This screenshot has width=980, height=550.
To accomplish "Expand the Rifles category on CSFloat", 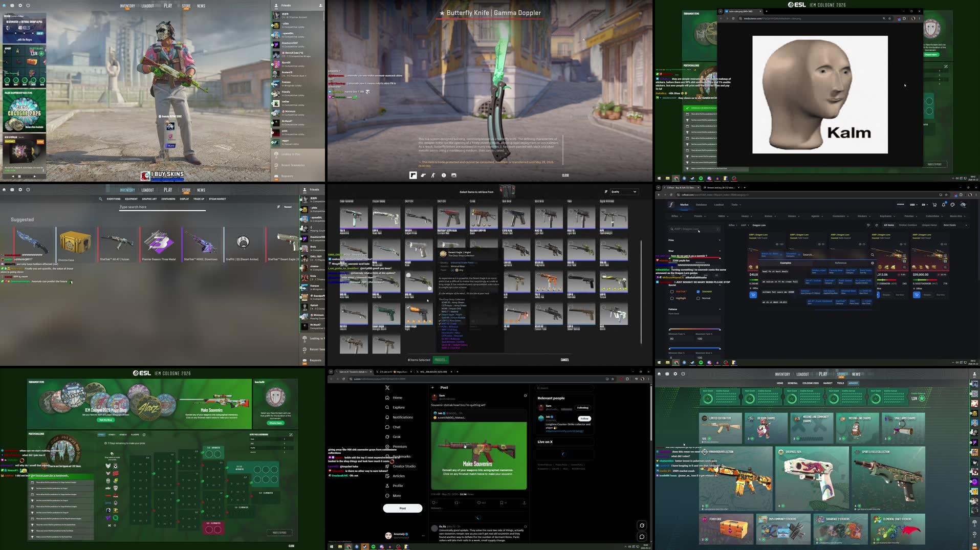I will point(676,216).
